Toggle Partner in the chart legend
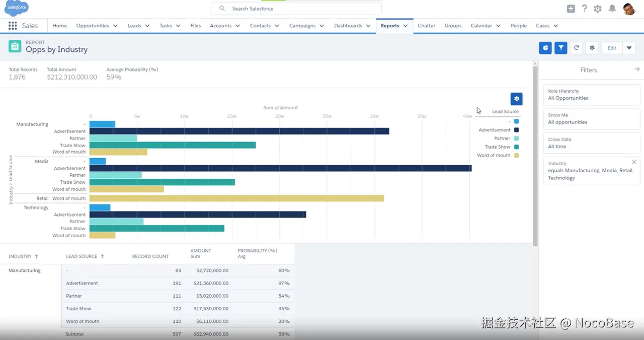 pyautogui.click(x=505, y=138)
